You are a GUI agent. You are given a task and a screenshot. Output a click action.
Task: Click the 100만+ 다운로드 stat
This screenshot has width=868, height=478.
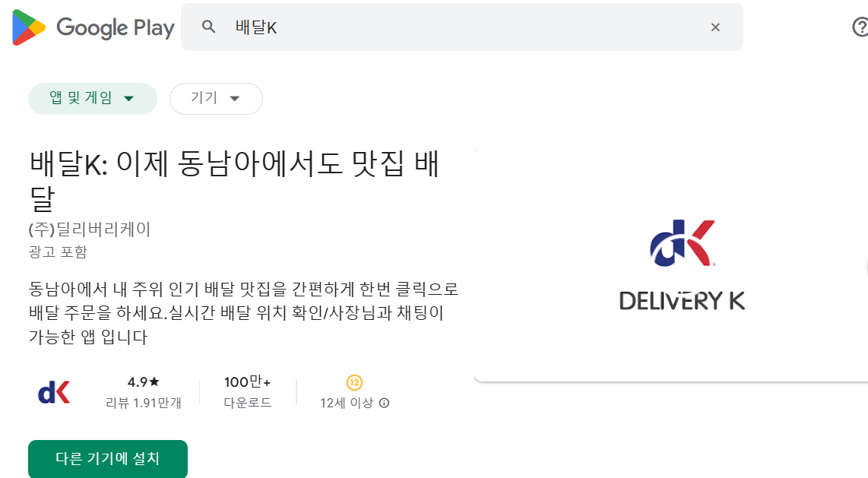pyautogui.click(x=248, y=391)
